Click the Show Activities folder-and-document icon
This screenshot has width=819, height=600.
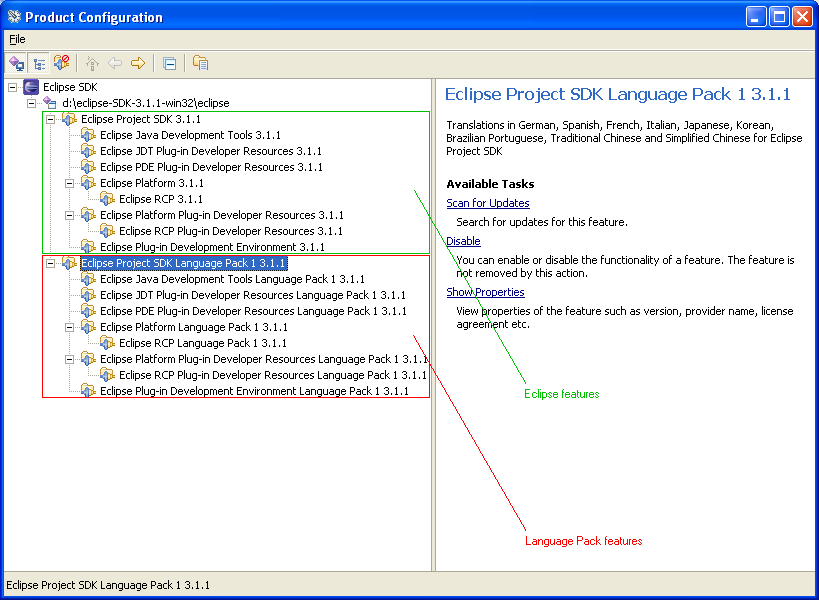201,63
